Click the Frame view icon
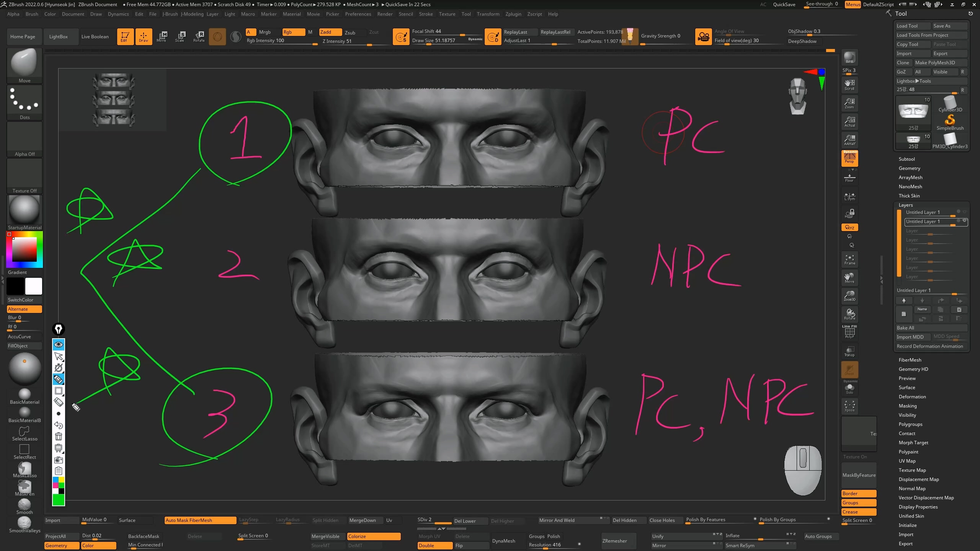 (849, 259)
